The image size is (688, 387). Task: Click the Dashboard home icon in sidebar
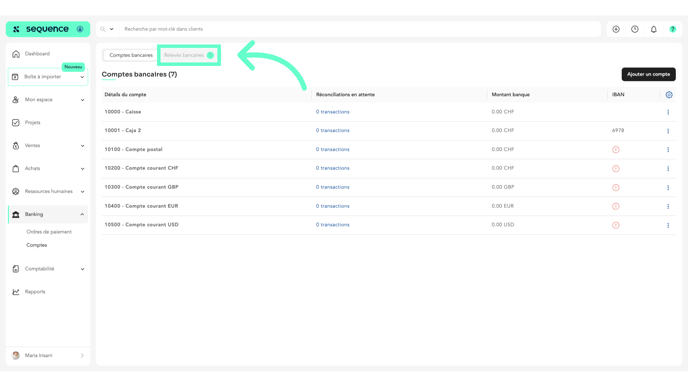pyautogui.click(x=16, y=54)
